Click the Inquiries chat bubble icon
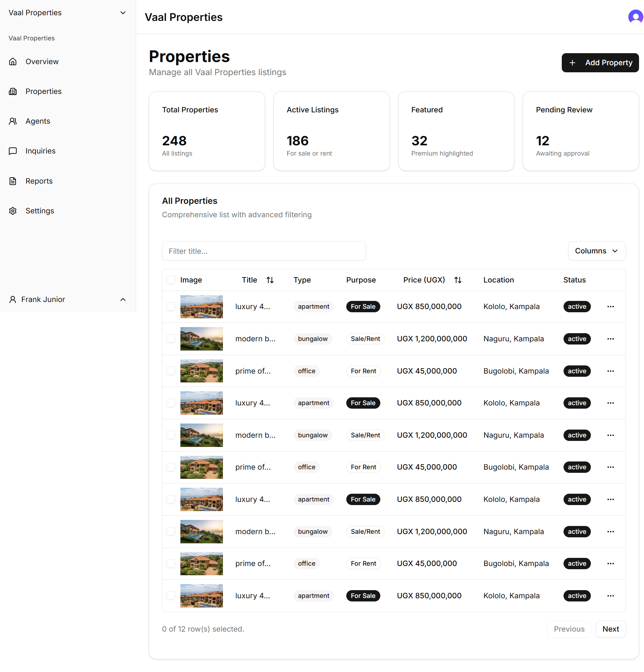 (x=13, y=151)
